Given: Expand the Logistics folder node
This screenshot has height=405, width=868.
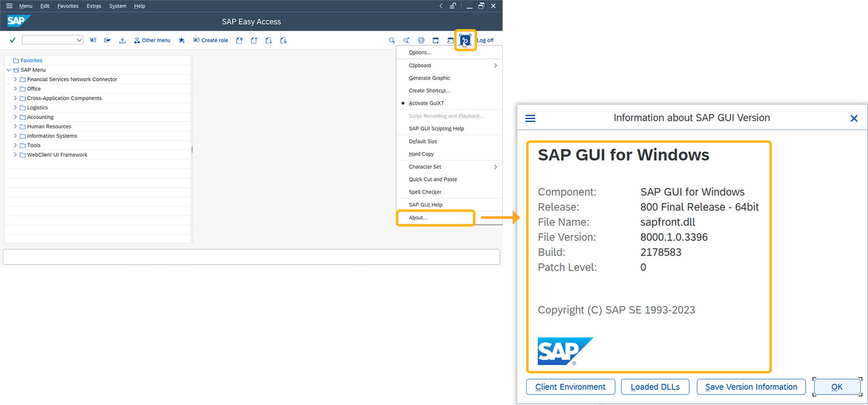Looking at the screenshot, I should [x=16, y=108].
